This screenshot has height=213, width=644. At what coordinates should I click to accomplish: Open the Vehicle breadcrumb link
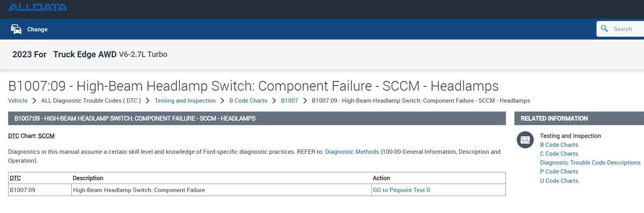point(18,101)
